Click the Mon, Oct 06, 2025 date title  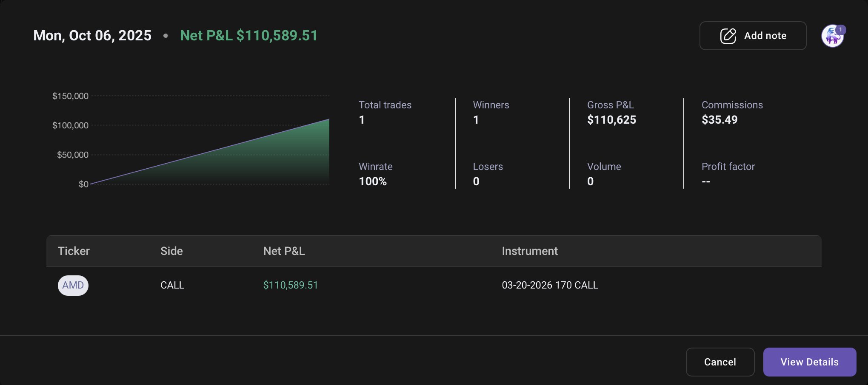pos(92,36)
